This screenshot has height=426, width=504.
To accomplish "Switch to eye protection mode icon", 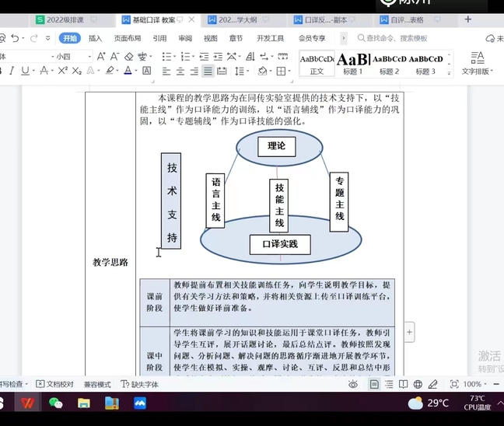I will 353,384.
